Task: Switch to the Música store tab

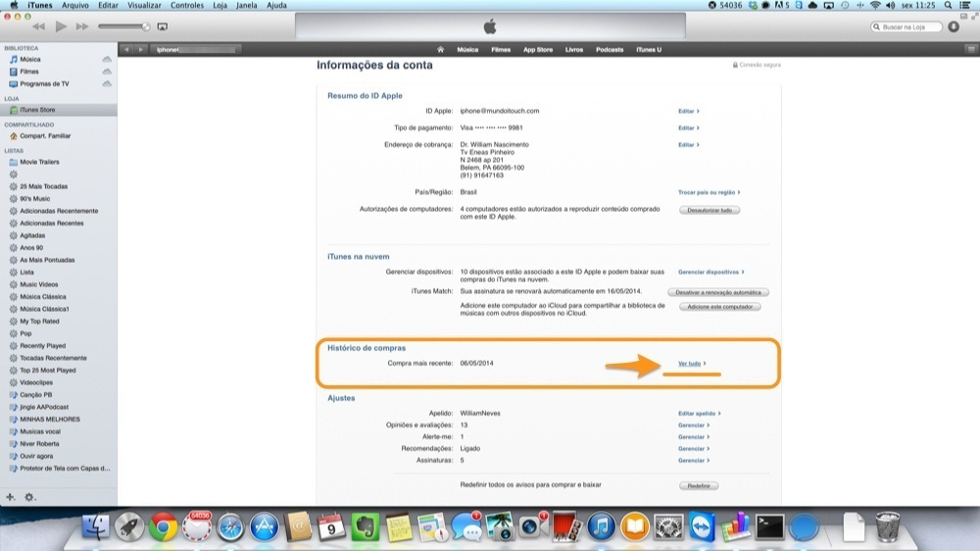Action: pos(467,49)
